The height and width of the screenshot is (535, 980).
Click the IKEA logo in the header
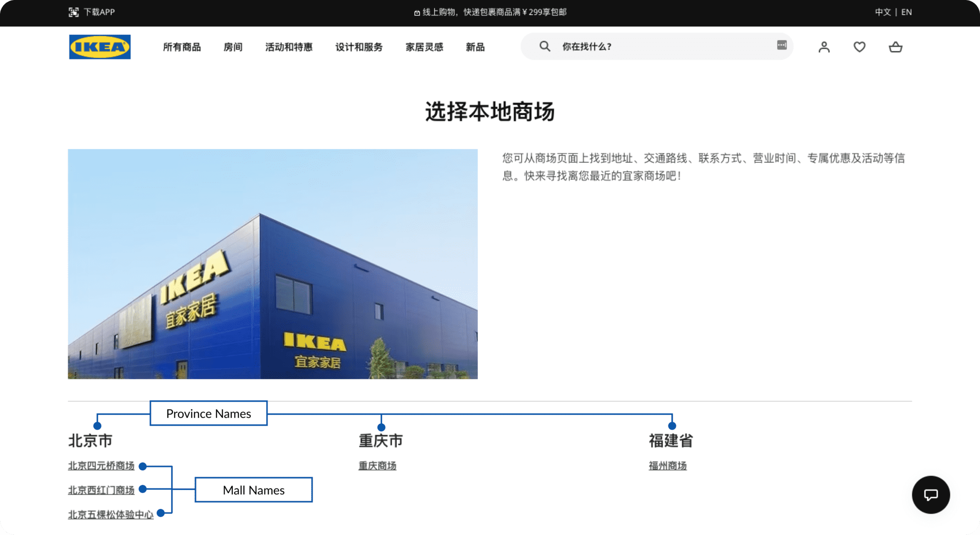pos(100,47)
